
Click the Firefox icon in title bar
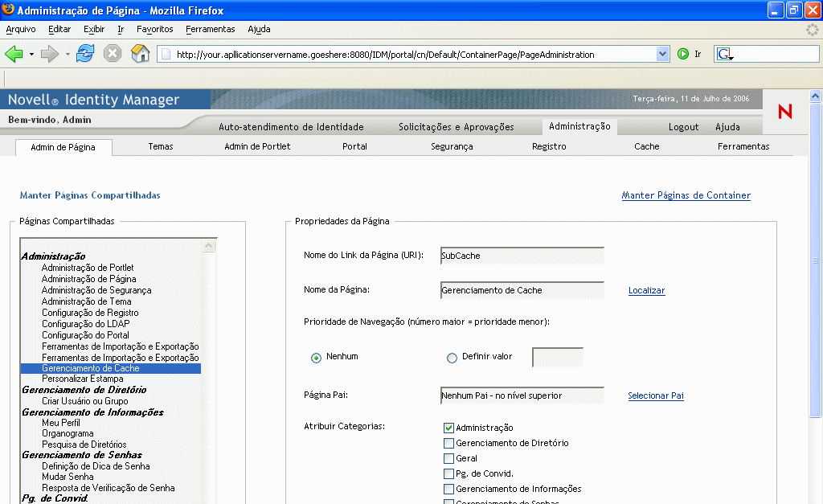tap(8, 10)
